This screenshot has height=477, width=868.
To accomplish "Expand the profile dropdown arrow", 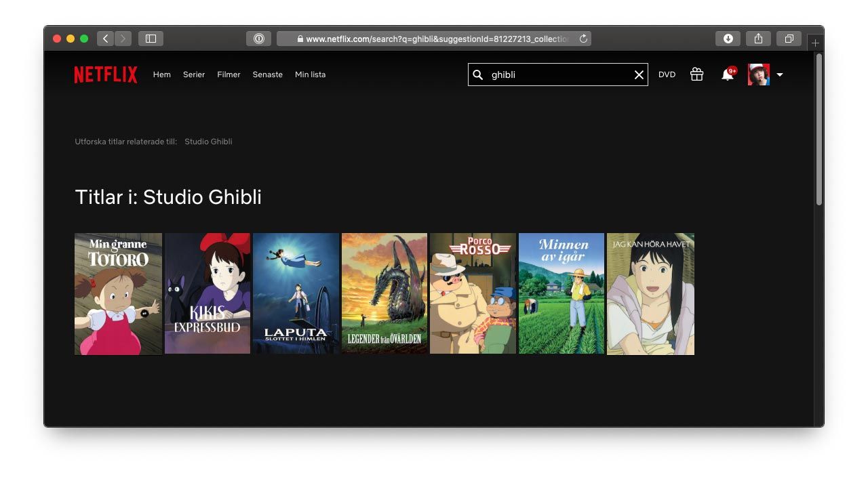I will coord(780,75).
